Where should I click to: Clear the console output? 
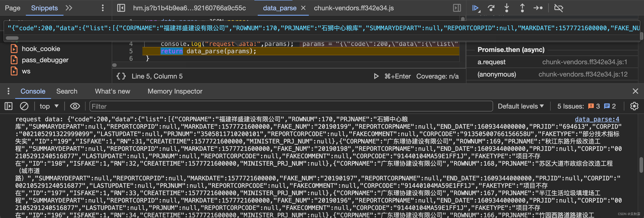[24, 107]
